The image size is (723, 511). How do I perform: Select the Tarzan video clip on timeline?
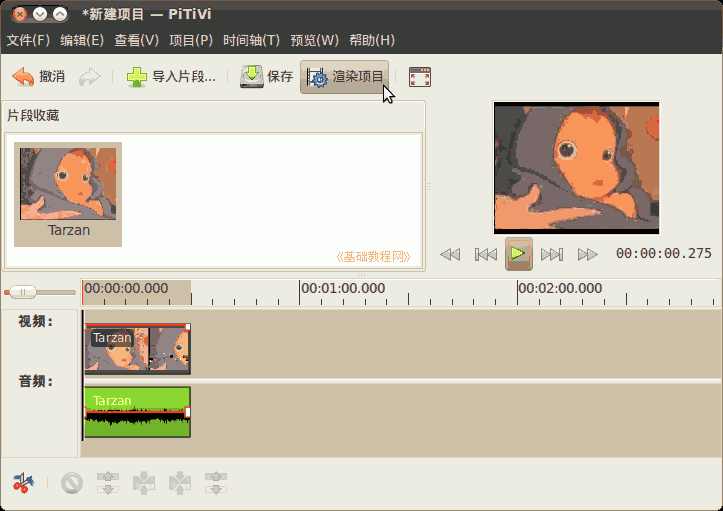pyautogui.click(x=137, y=349)
